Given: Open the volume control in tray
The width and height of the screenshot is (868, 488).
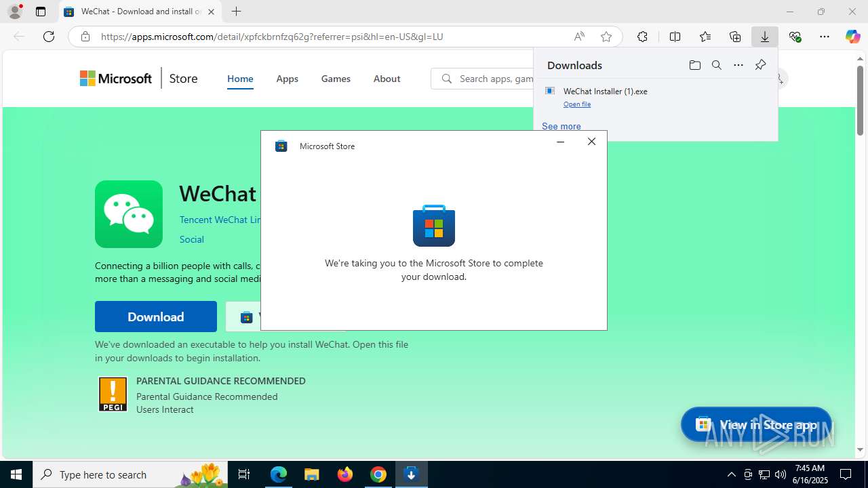Looking at the screenshot, I should coord(781,474).
